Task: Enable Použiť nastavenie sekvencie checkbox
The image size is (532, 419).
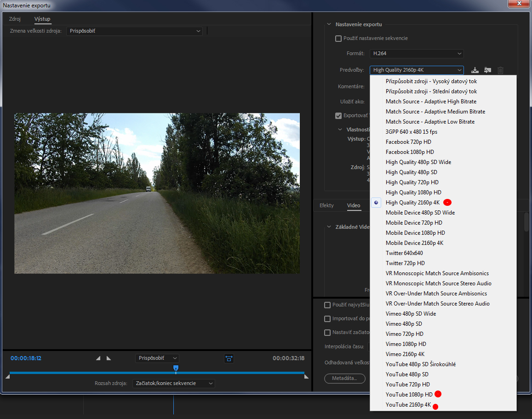Action: (338, 39)
